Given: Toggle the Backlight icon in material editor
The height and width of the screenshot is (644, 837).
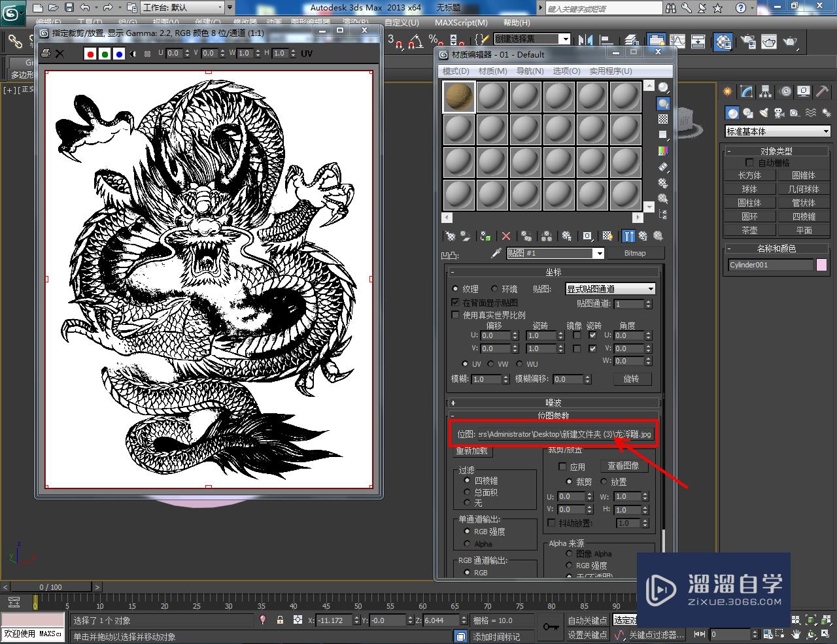Looking at the screenshot, I should coord(663,103).
